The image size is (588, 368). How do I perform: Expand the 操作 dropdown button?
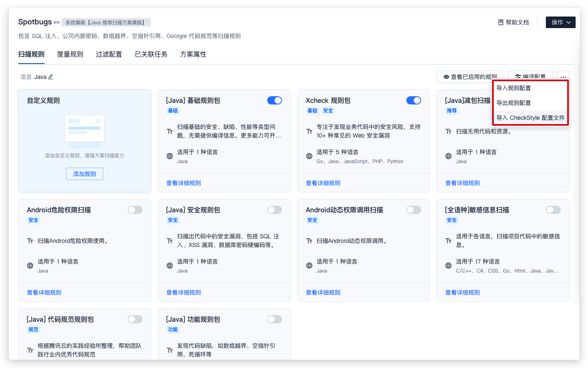[561, 22]
